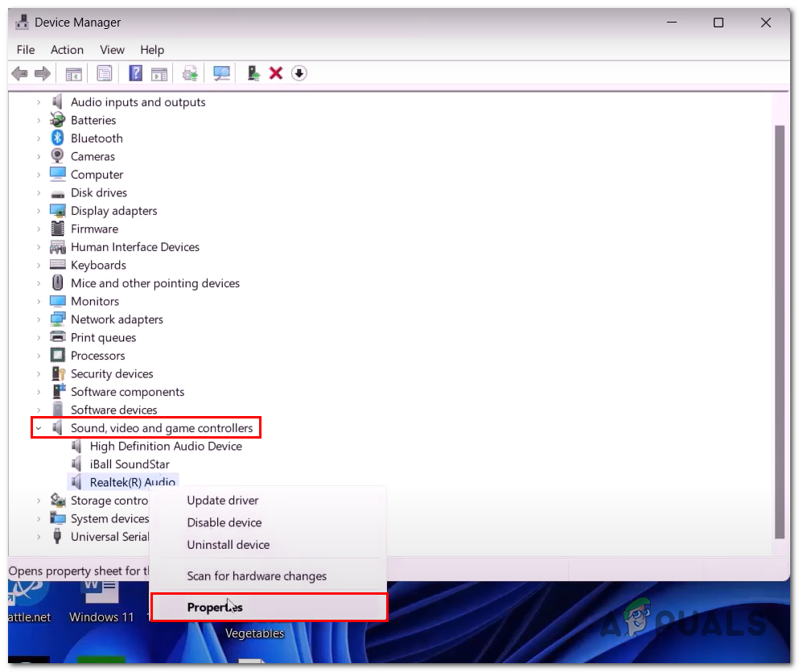
Task: Open the View menu
Action: pos(112,50)
